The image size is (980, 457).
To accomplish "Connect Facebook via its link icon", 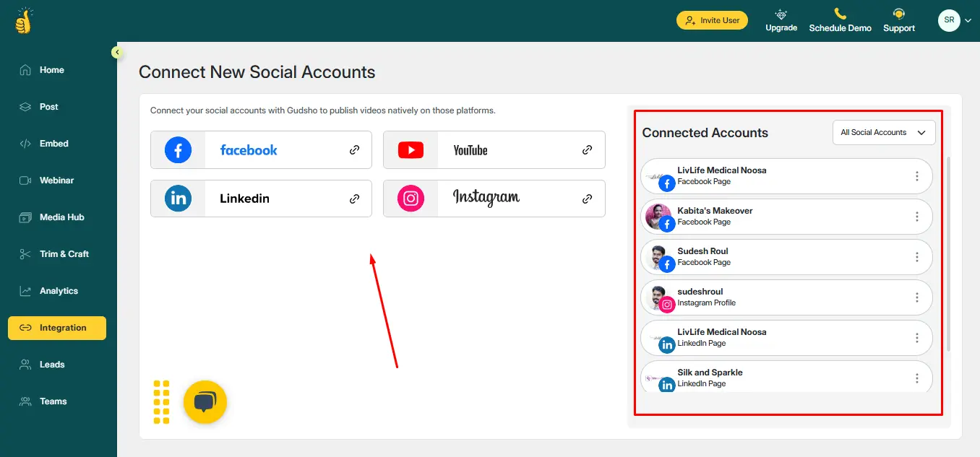I will tap(354, 150).
